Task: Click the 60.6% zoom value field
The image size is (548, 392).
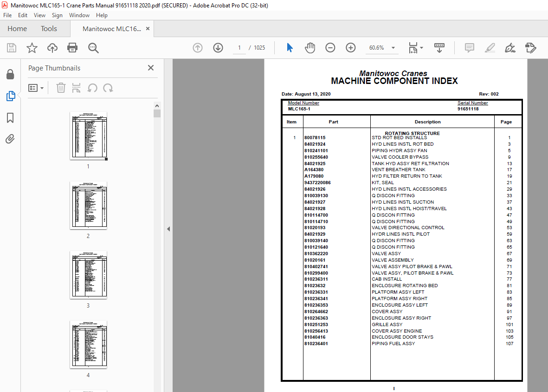Action: coord(376,47)
